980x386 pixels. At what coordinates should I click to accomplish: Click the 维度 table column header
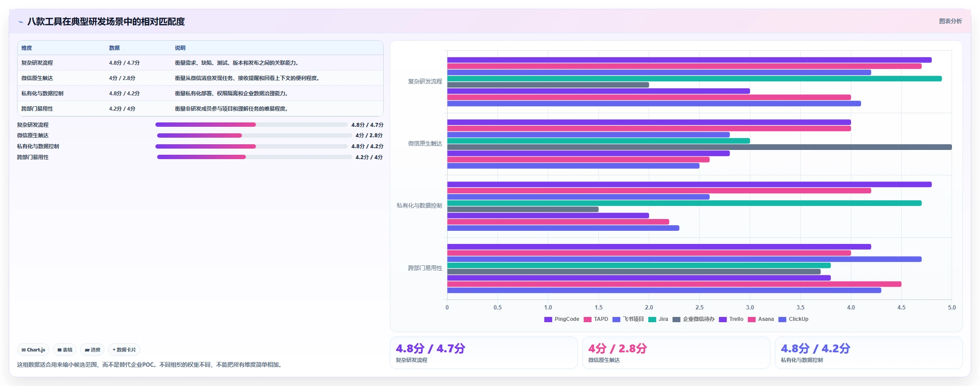27,48
